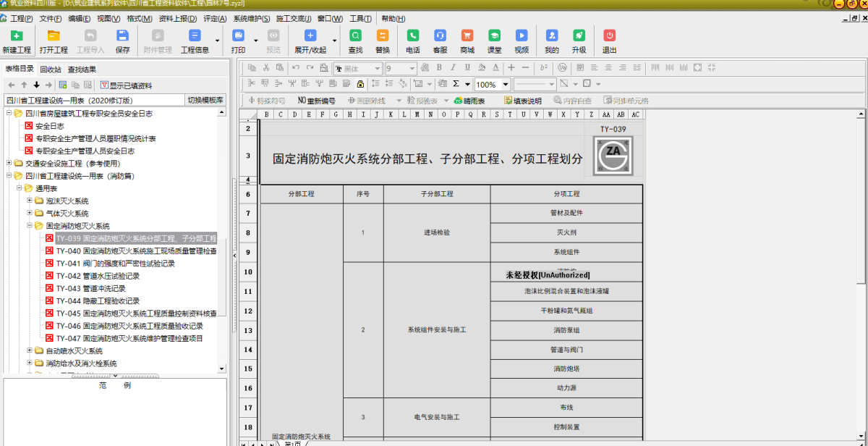Click the 晴雨表 toolbar icon
Screen dimensions: 868x446
click(x=469, y=101)
